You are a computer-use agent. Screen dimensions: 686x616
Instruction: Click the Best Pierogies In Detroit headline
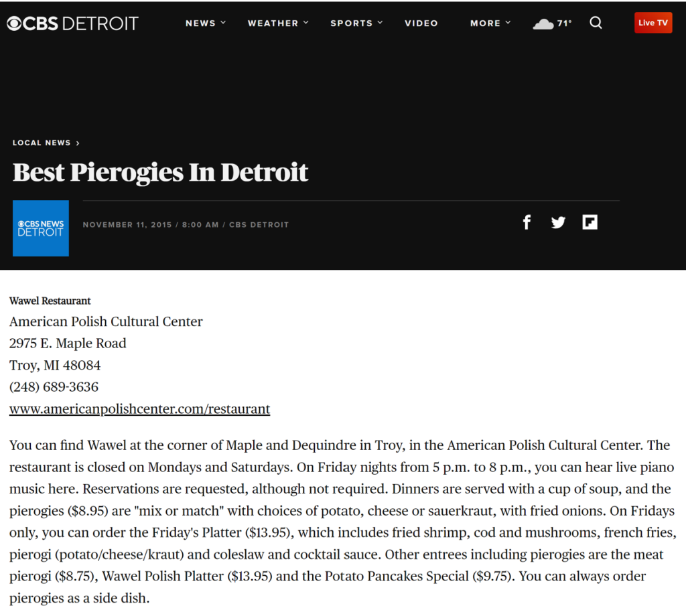coord(160,173)
